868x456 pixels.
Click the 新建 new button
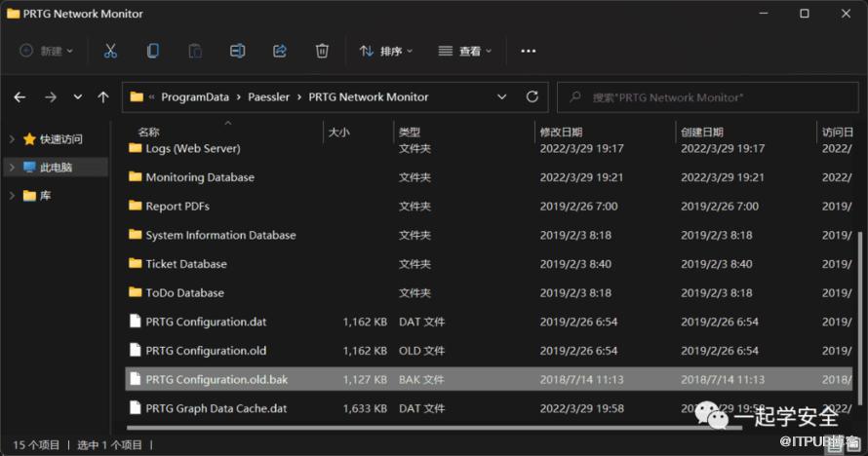(x=46, y=51)
